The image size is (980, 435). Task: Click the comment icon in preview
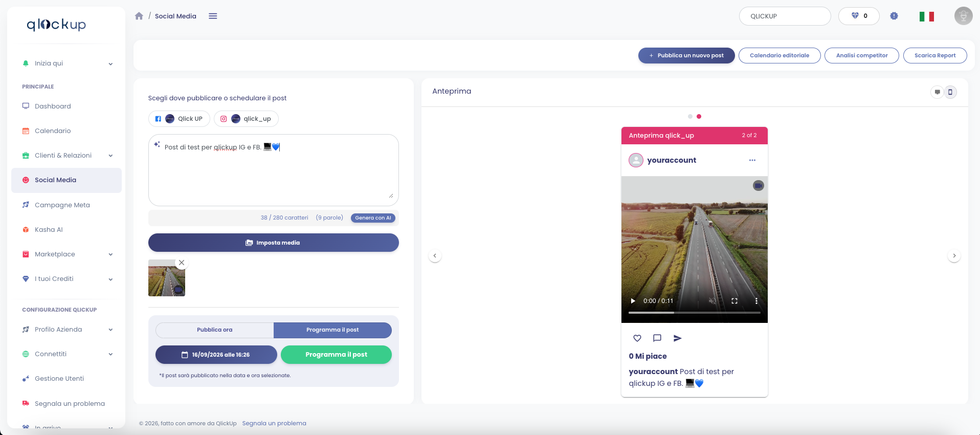(657, 338)
